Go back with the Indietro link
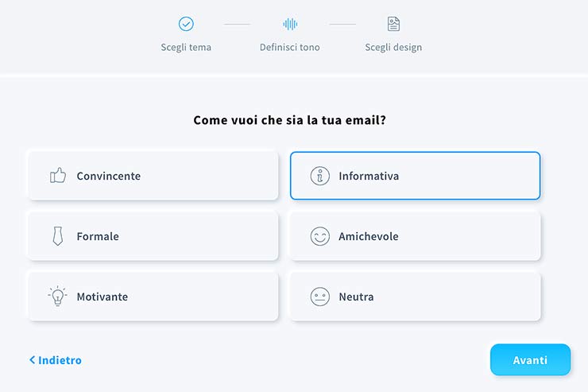Image resolution: width=588 pixels, height=392 pixels. point(56,360)
